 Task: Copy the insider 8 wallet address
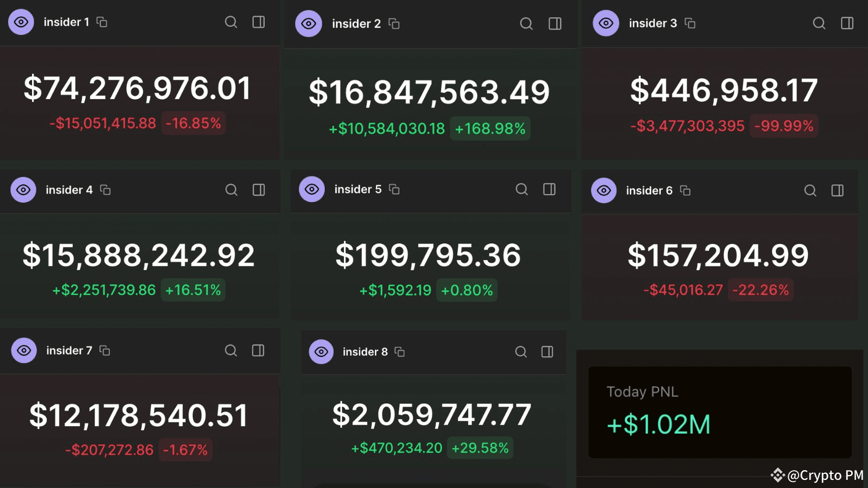[x=399, y=352]
